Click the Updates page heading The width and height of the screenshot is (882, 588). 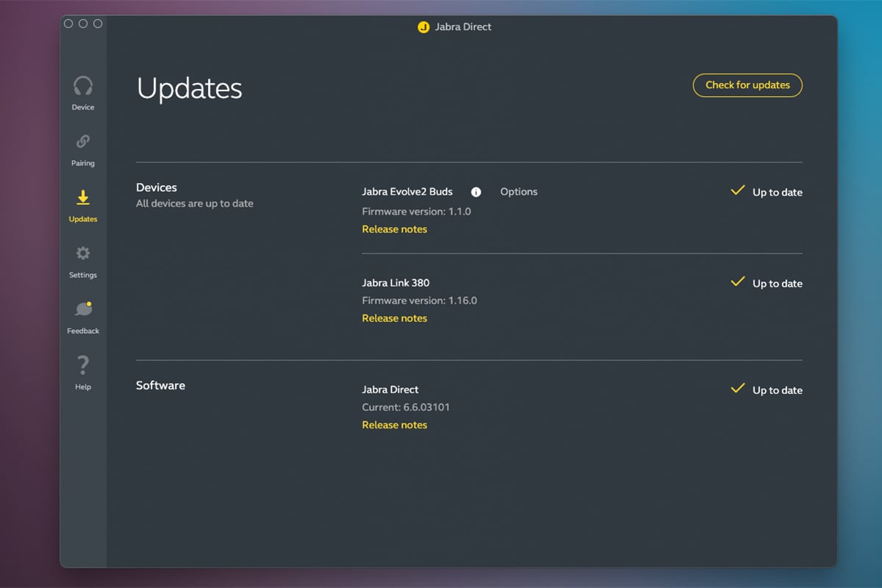tap(190, 89)
